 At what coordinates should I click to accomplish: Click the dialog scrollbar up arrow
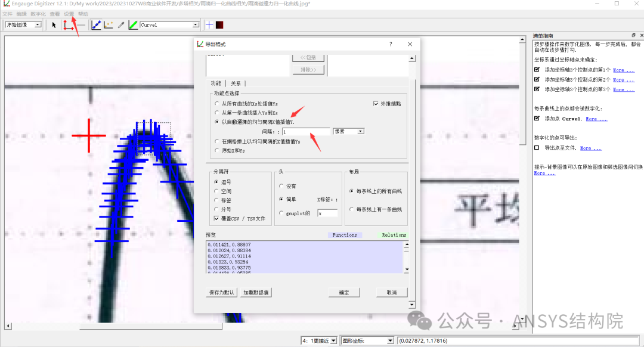point(411,58)
